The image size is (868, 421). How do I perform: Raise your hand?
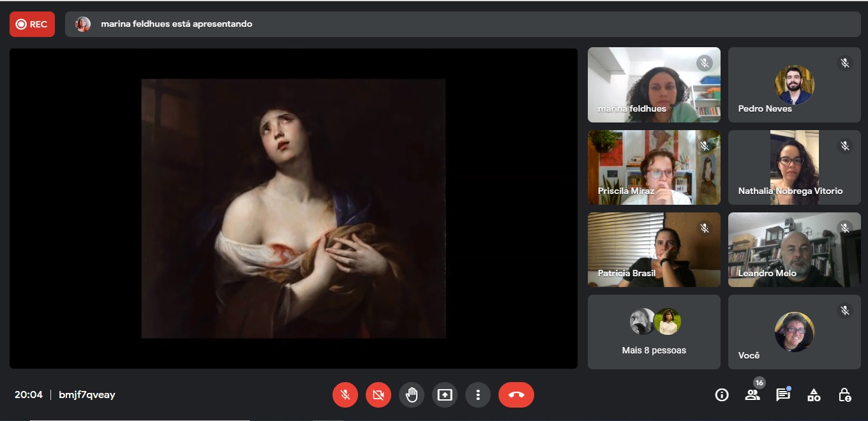tap(412, 395)
